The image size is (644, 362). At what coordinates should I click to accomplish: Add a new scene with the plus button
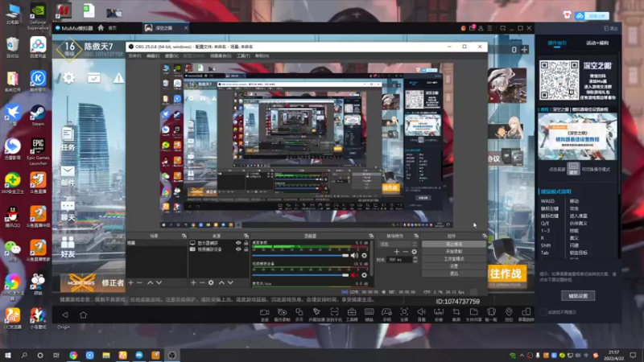[130, 283]
